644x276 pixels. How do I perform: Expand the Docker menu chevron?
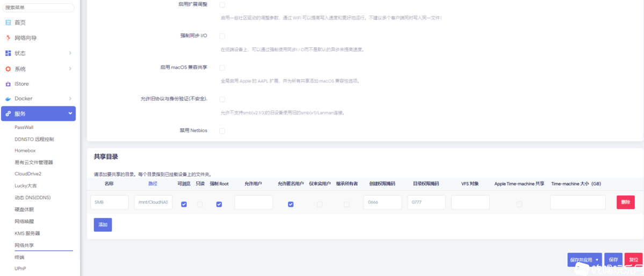[70, 99]
